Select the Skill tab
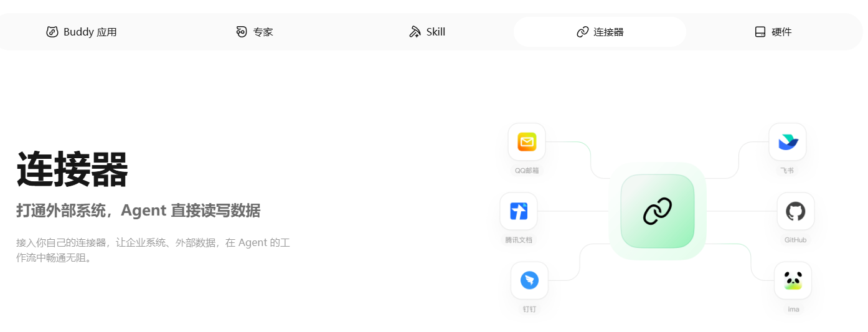Viewport: 868px width, 332px height. point(427,32)
